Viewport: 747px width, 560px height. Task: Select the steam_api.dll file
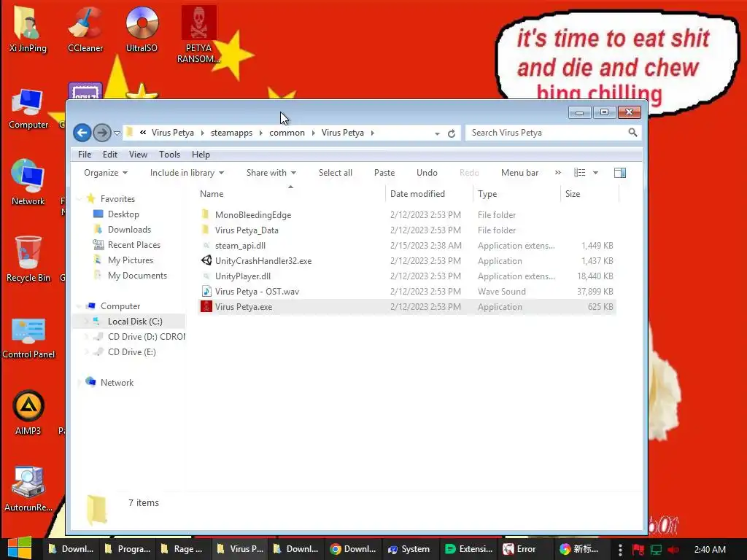click(x=240, y=245)
